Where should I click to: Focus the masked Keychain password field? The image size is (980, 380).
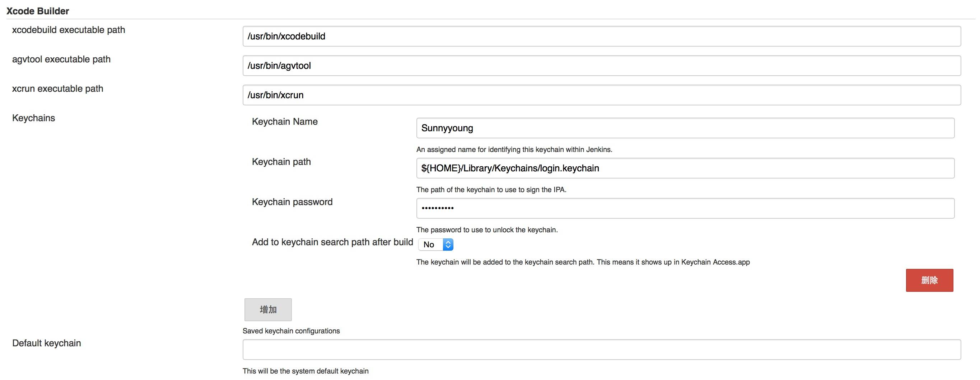coord(685,208)
